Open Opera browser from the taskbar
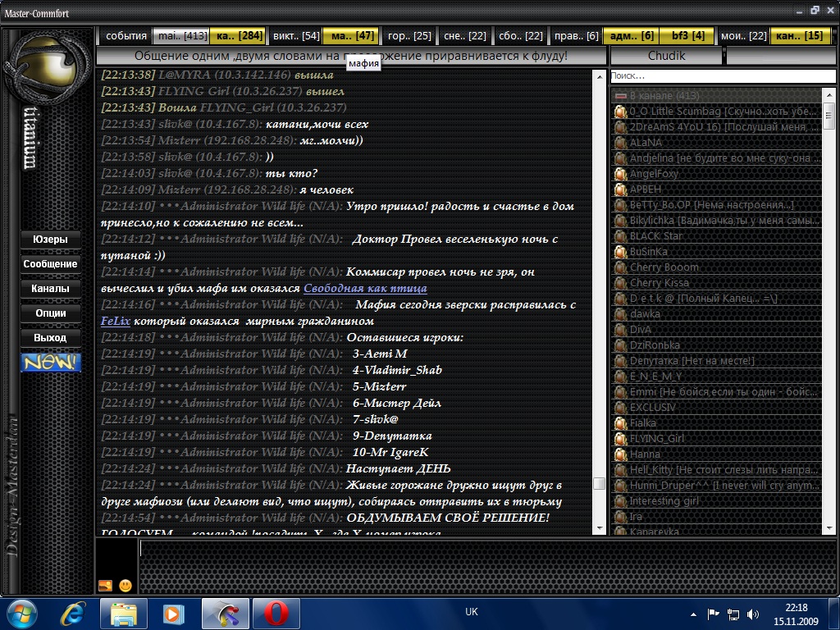840x630 pixels. click(x=276, y=613)
